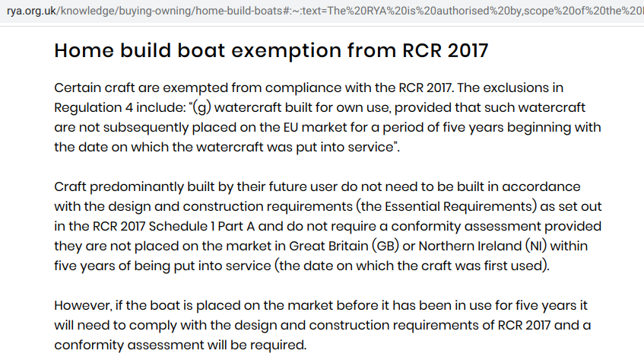This screenshot has height=360, width=644.
Task: Click the words 'Essential Requirements' in parentheses
Action: point(461,206)
